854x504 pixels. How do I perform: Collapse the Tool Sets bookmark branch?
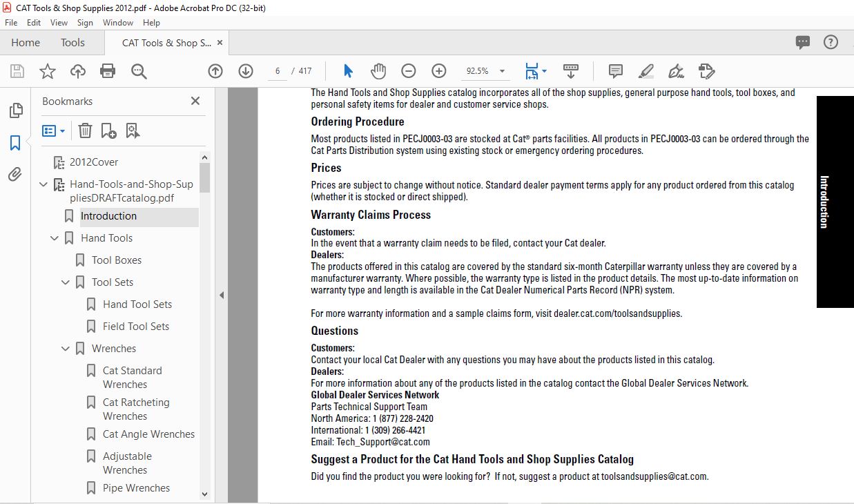pyautogui.click(x=66, y=282)
